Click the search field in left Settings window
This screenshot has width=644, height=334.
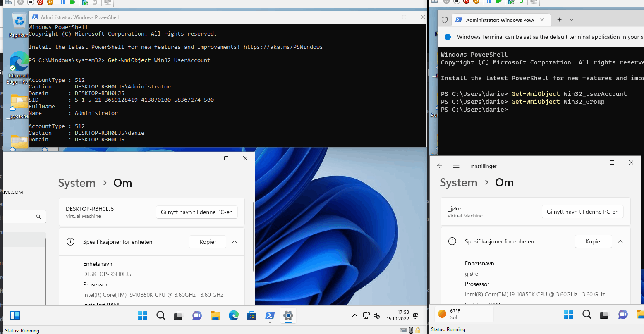click(x=24, y=216)
